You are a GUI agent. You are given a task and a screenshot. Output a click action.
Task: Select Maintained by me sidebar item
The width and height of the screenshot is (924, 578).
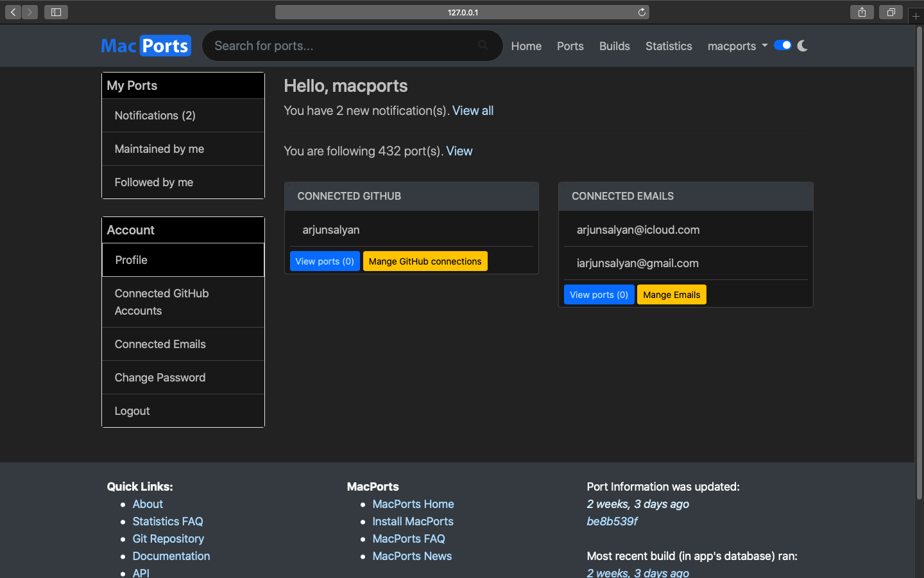pos(183,149)
